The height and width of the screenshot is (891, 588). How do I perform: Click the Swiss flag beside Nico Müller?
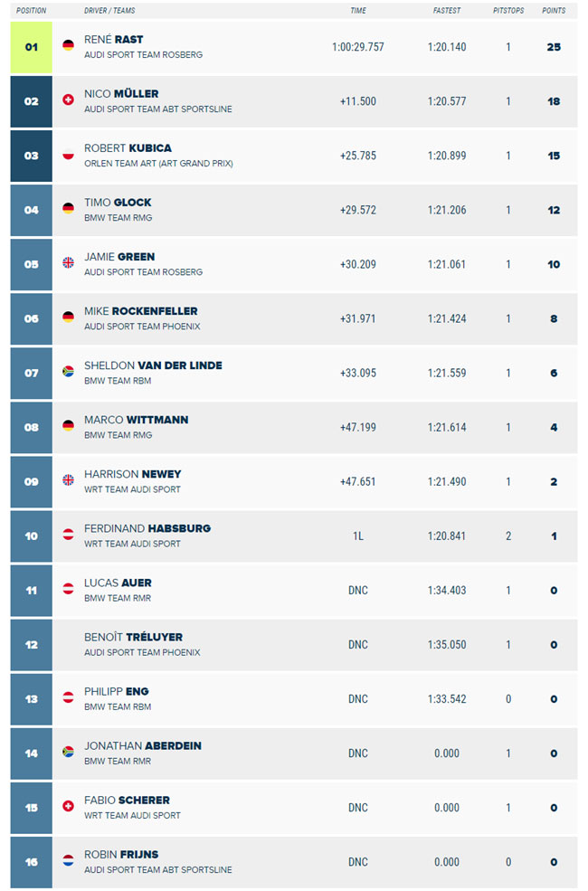pos(68,100)
